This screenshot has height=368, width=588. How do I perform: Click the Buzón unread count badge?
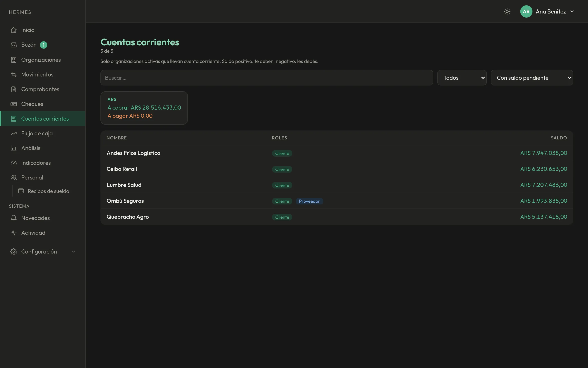pyautogui.click(x=43, y=45)
